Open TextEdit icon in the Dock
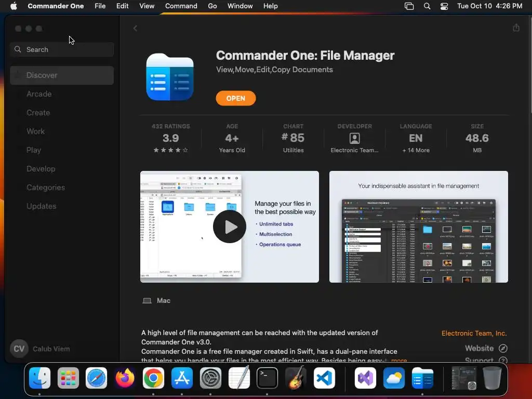532x399 pixels. tap(239, 378)
